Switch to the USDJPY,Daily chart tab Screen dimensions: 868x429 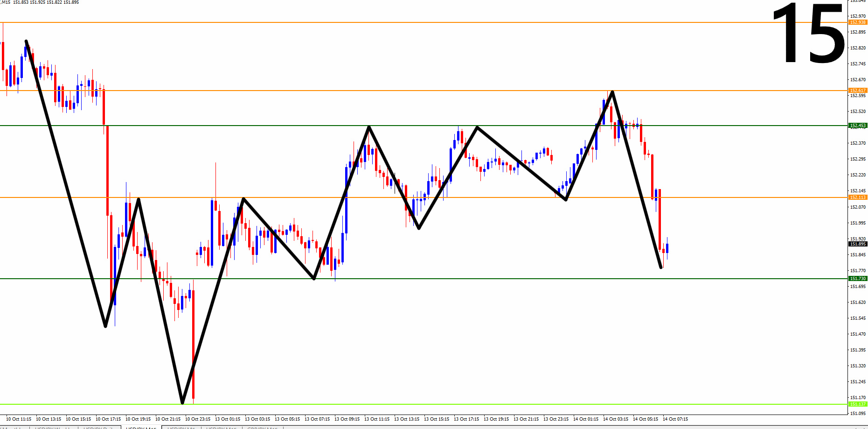coord(99,427)
